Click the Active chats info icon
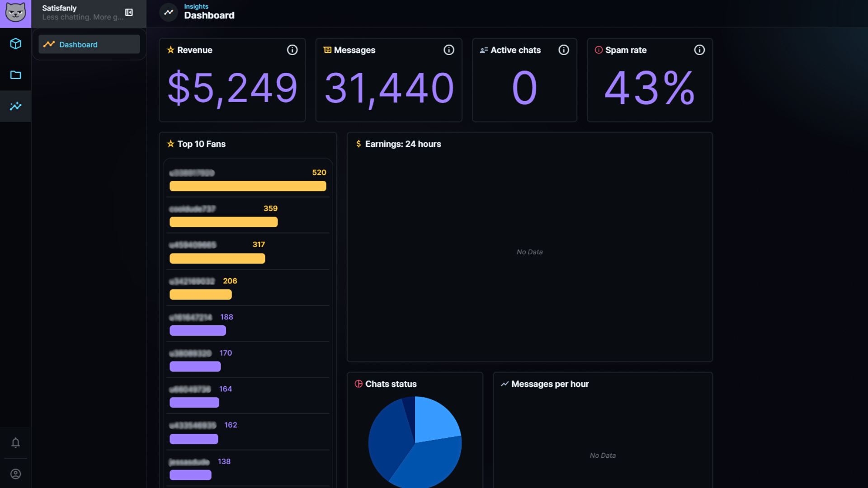The image size is (868, 488). pyautogui.click(x=563, y=50)
